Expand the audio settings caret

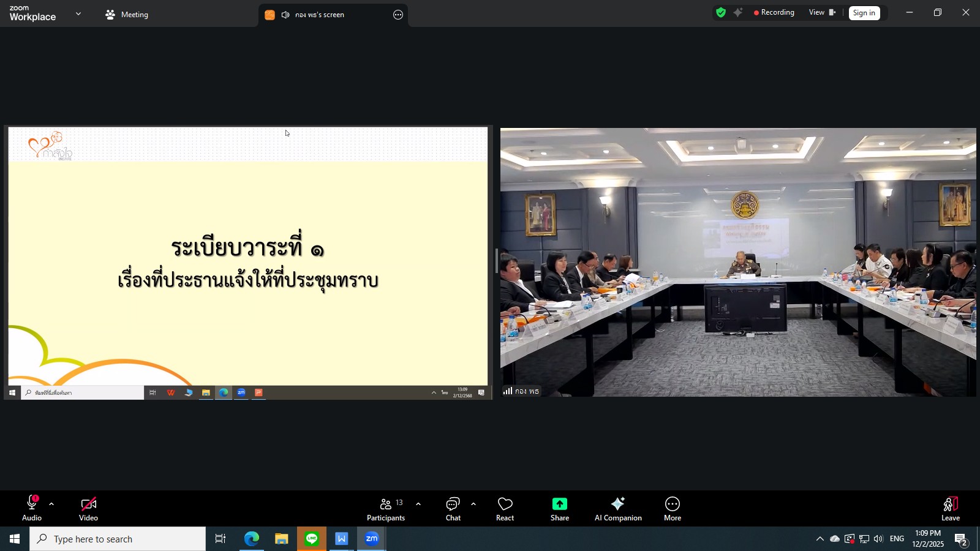pos(51,504)
